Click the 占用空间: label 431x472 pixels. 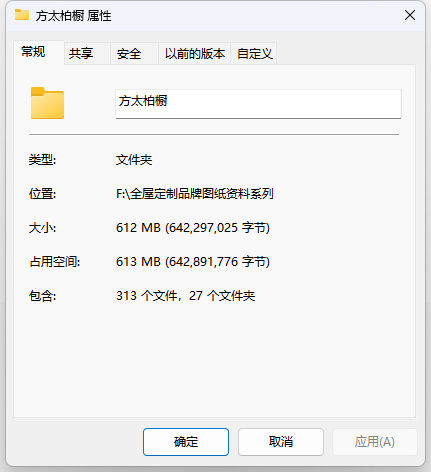(x=55, y=262)
